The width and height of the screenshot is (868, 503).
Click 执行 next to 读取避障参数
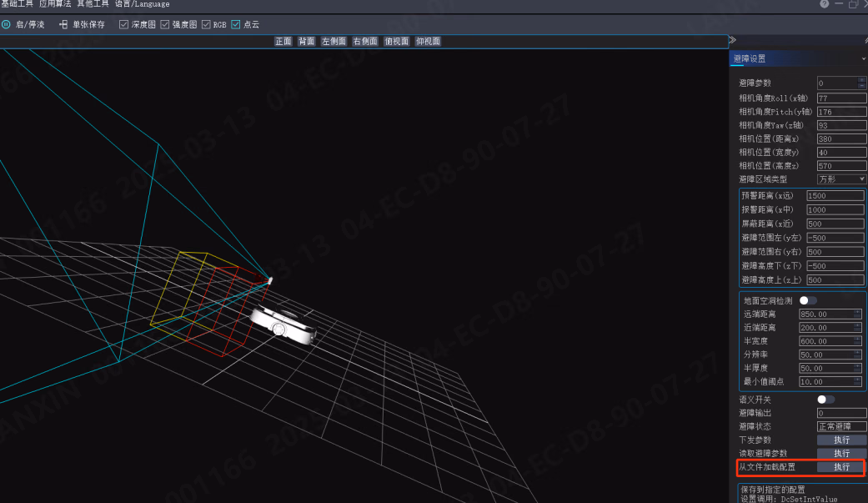click(841, 453)
